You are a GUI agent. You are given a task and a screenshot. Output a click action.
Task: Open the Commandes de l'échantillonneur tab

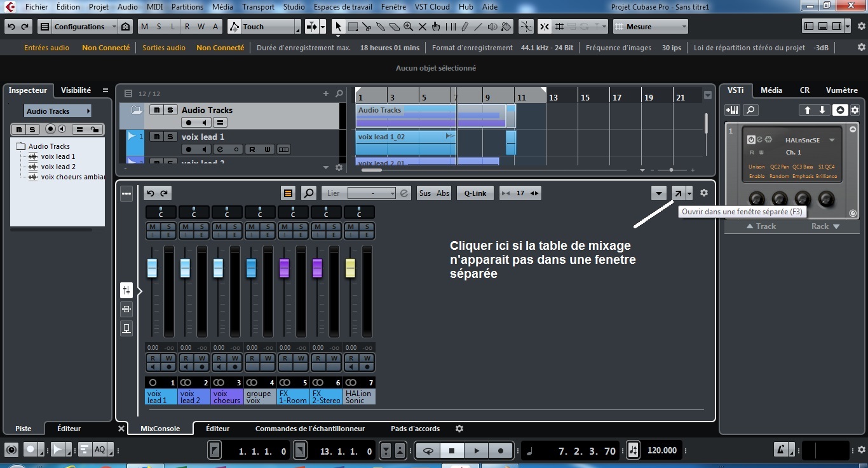[x=310, y=429]
